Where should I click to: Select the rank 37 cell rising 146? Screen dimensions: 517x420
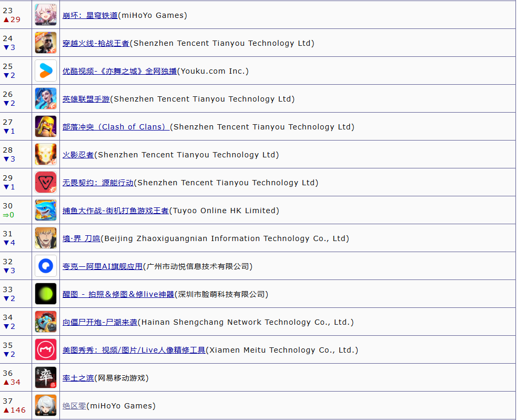point(16,405)
